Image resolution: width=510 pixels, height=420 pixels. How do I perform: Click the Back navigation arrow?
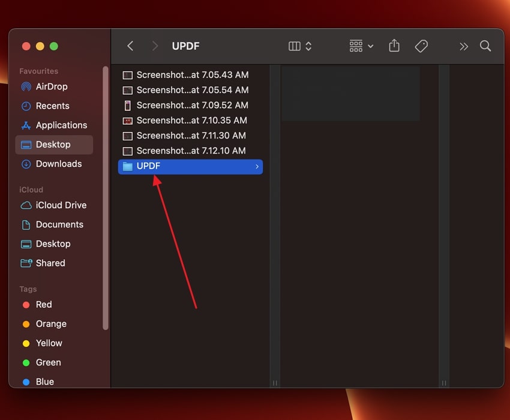click(x=130, y=46)
